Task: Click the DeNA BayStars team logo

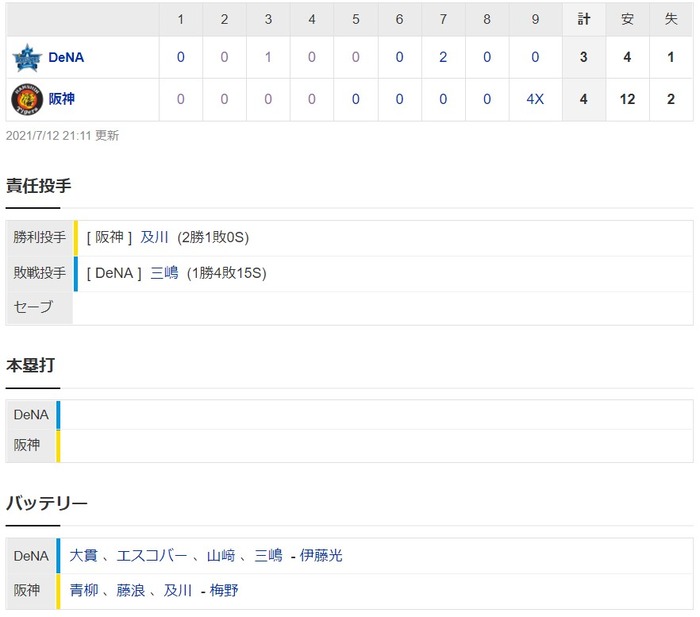Action: point(27,58)
